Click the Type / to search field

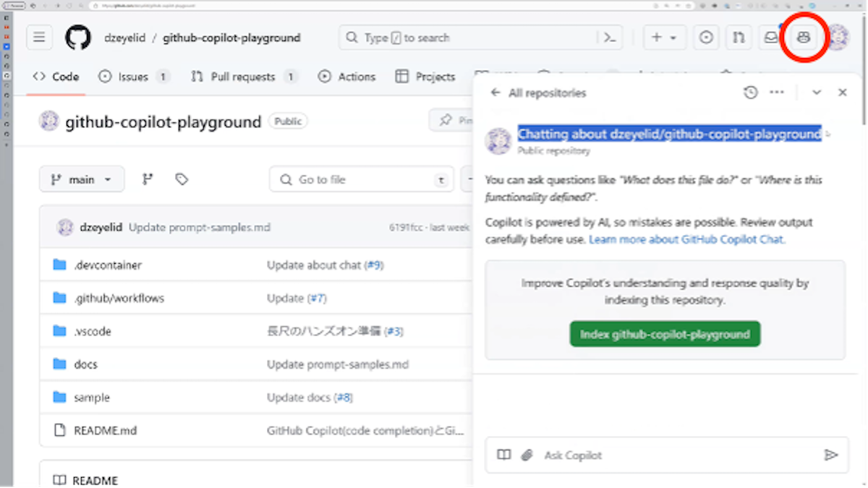tap(482, 38)
